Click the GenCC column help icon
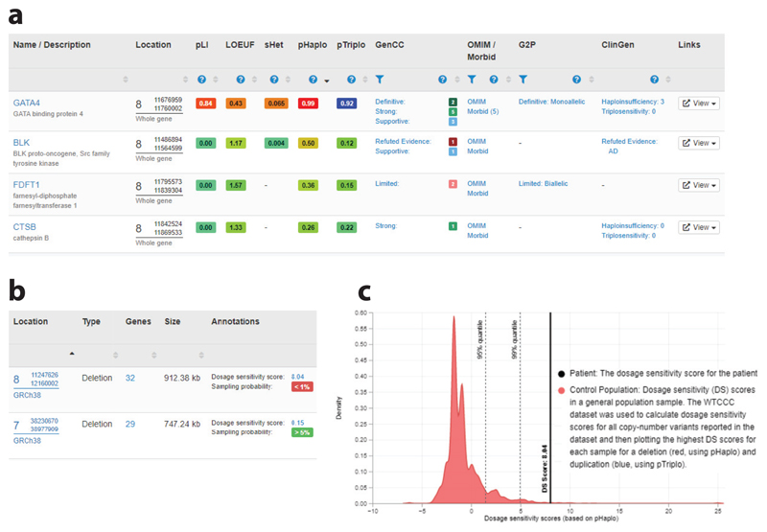 442,80
